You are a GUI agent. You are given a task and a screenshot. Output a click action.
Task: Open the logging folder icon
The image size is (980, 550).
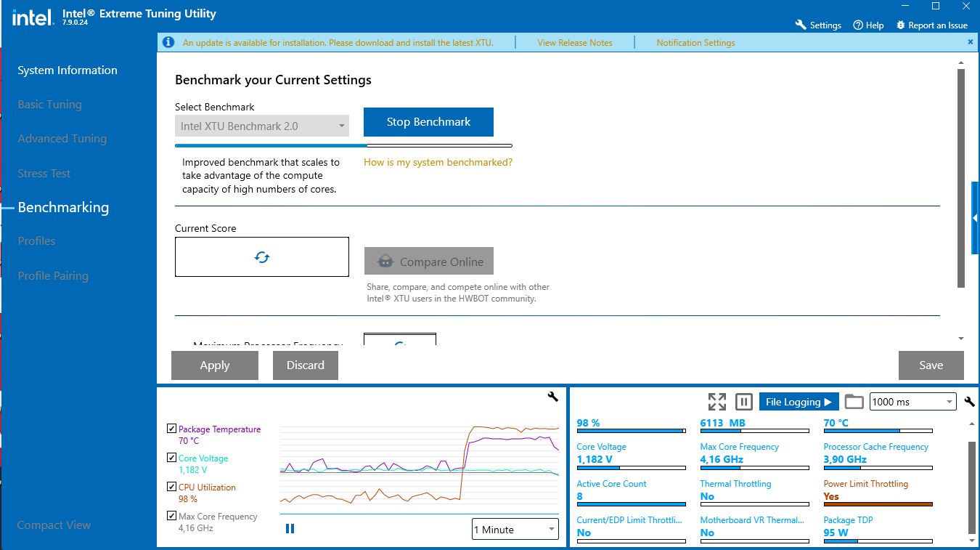854,402
